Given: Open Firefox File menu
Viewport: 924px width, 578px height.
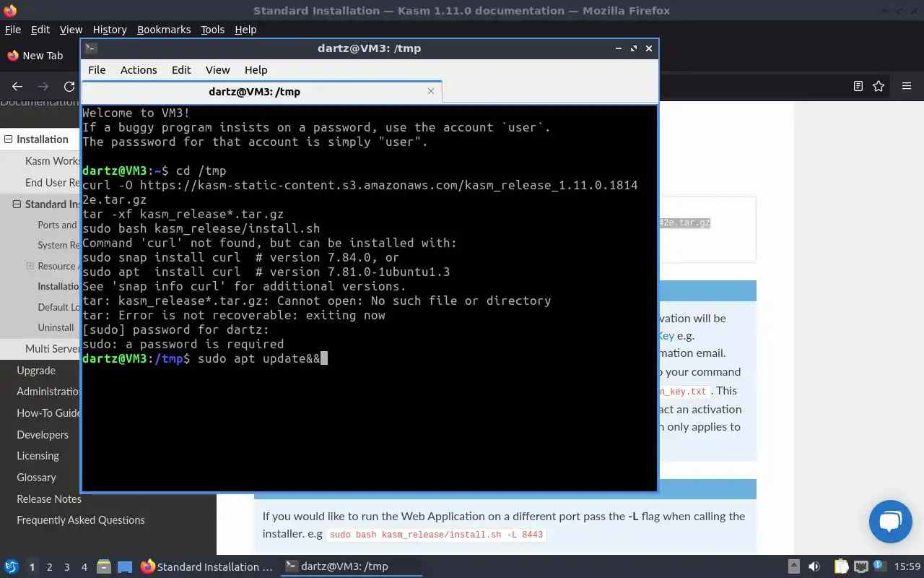Looking at the screenshot, I should coord(13,30).
